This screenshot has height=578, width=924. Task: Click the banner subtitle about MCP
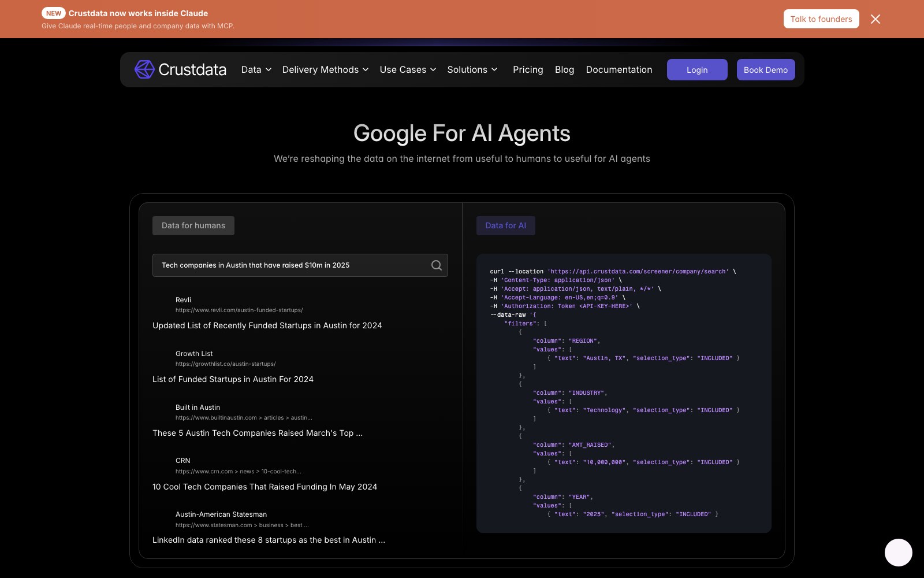point(138,26)
